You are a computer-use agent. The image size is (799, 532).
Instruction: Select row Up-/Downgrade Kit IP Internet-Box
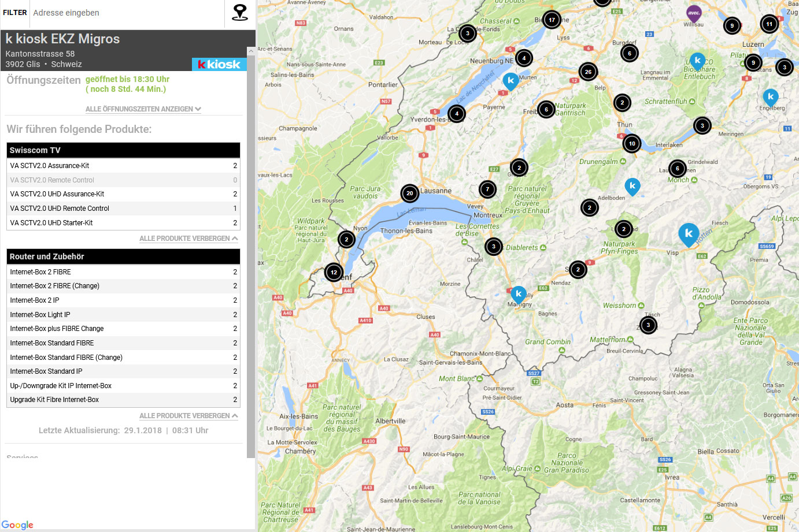pos(123,386)
